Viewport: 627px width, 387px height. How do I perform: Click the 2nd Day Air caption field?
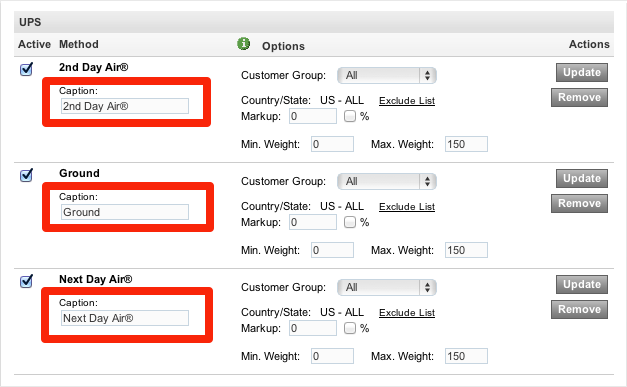[x=125, y=106]
